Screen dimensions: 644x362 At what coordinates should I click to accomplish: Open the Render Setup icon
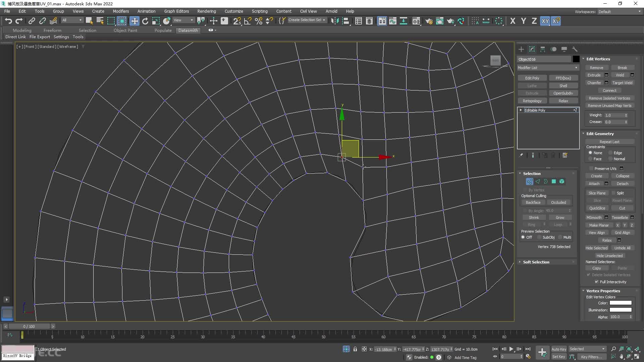(x=429, y=21)
